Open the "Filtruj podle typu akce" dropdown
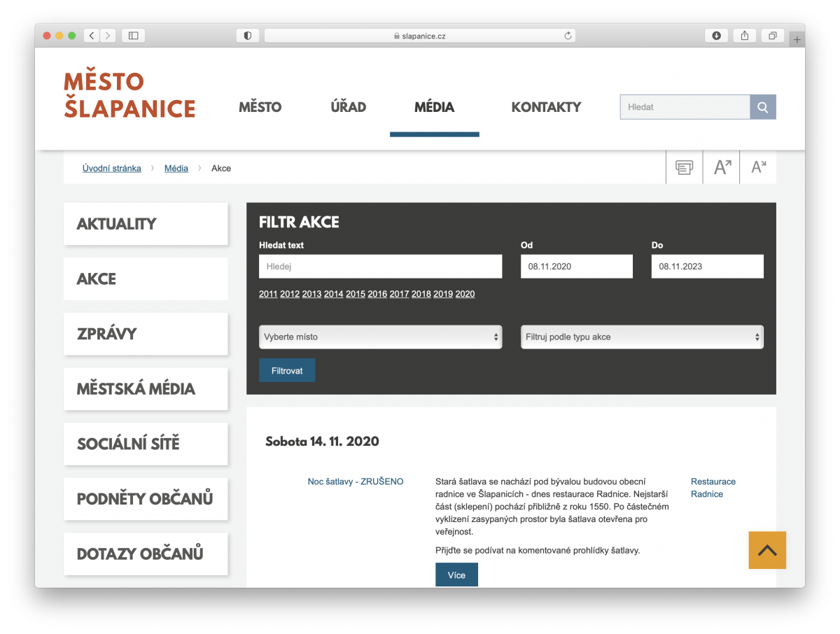Image resolution: width=840 pixels, height=634 pixels. 642,337
